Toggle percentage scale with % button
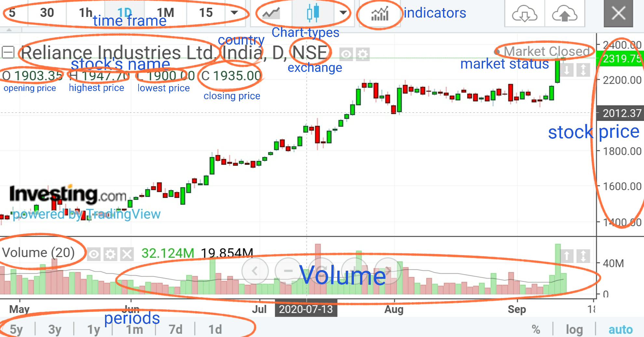 pos(536,329)
